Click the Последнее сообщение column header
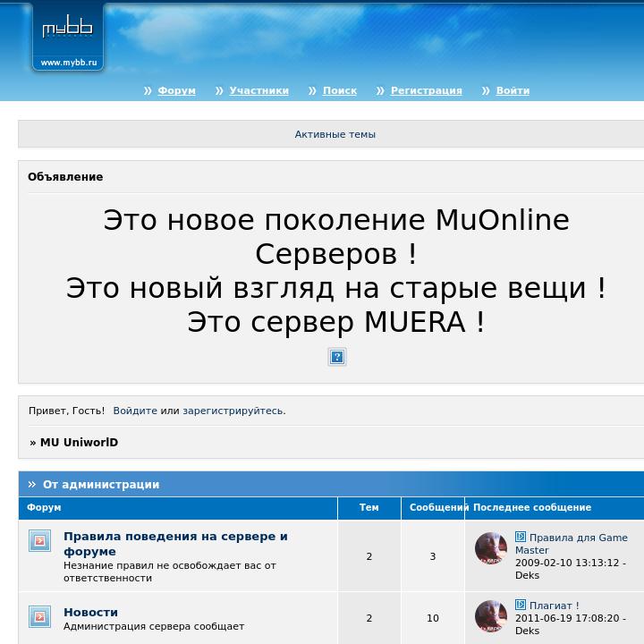The width and height of the screenshot is (644, 644). tap(532, 507)
